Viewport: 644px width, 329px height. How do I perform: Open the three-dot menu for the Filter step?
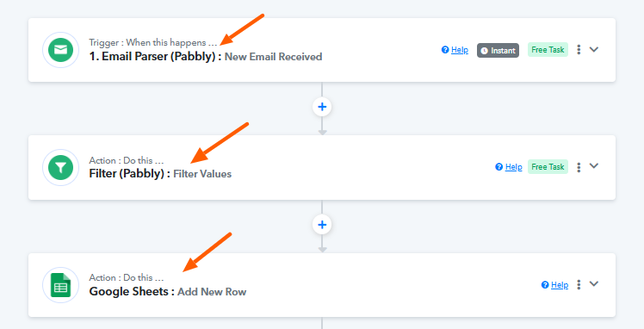(579, 167)
